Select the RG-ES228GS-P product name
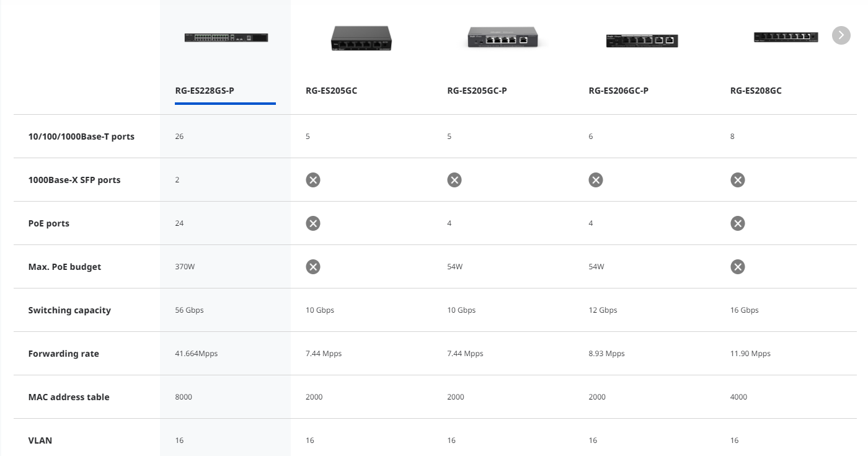 tap(205, 91)
